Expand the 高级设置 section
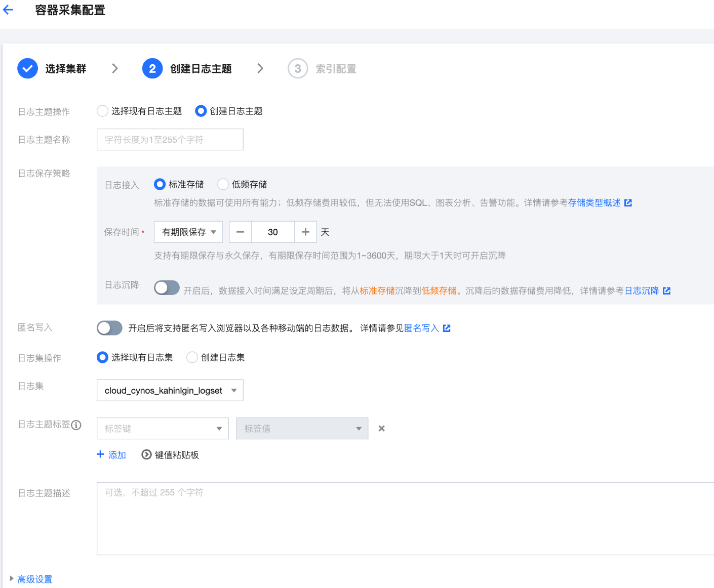The image size is (714, 588). (x=34, y=579)
